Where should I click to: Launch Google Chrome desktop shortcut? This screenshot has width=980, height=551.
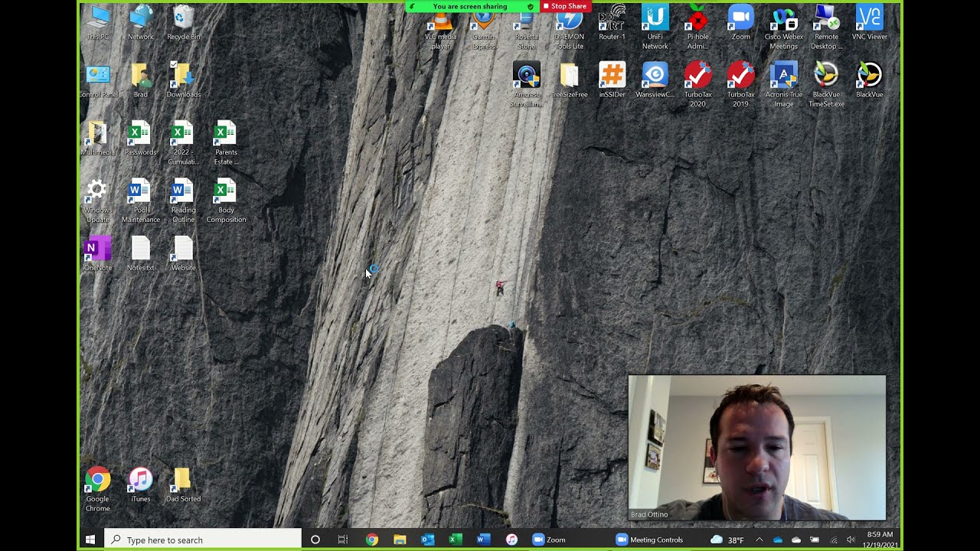[x=97, y=490]
